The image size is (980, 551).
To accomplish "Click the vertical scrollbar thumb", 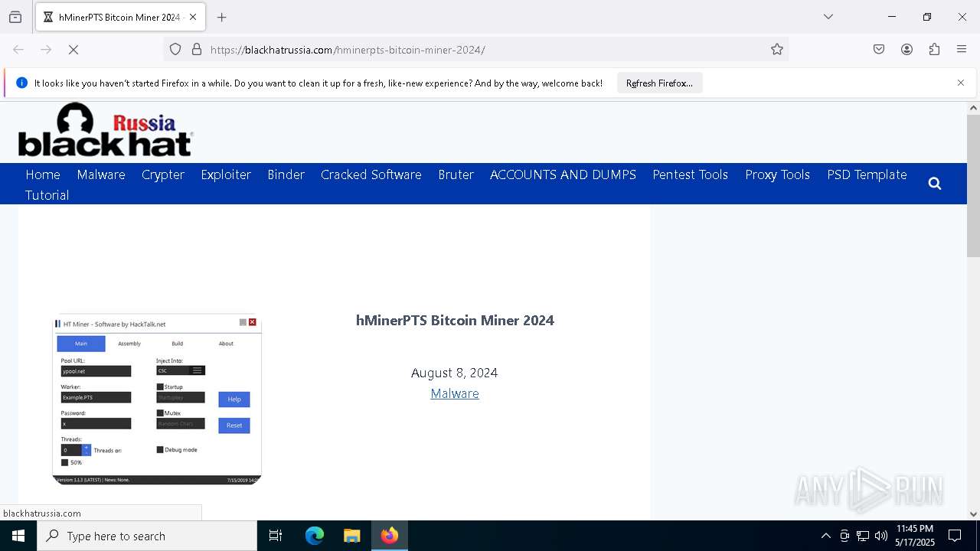I will pyautogui.click(x=973, y=186).
